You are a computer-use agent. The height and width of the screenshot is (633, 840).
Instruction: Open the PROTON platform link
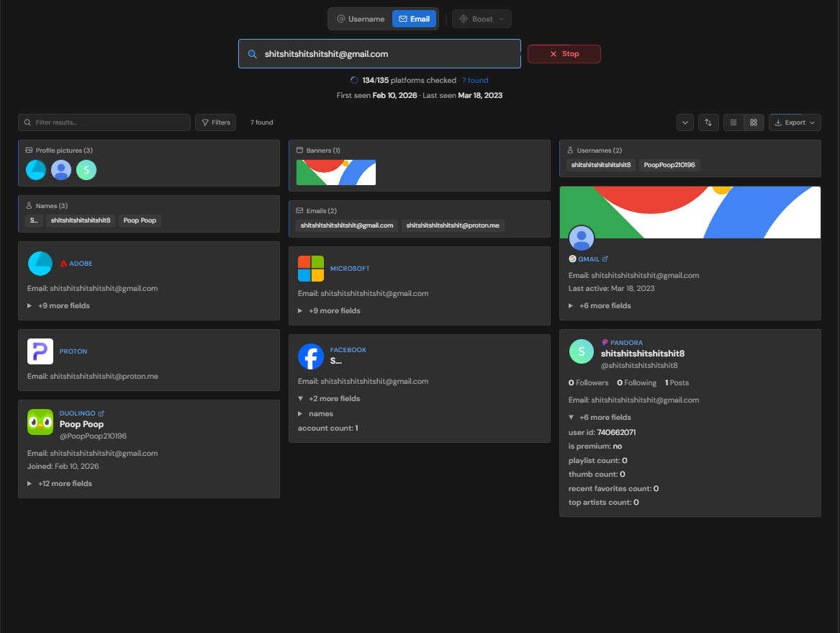coord(73,351)
